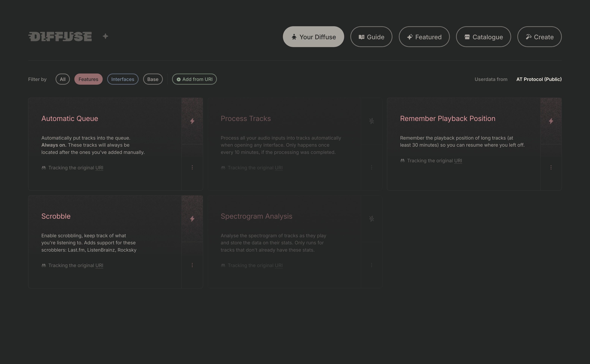The width and height of the screenshot is (590, 364).
Task: Open Process Tracks three-dot menu
Action: [371, 167]
